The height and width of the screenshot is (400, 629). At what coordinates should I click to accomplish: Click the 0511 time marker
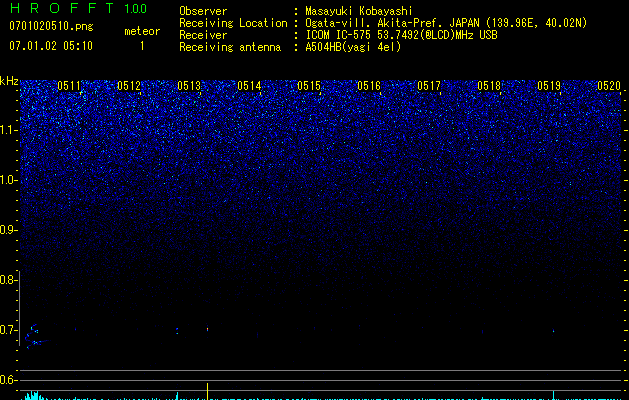[69, 86]
